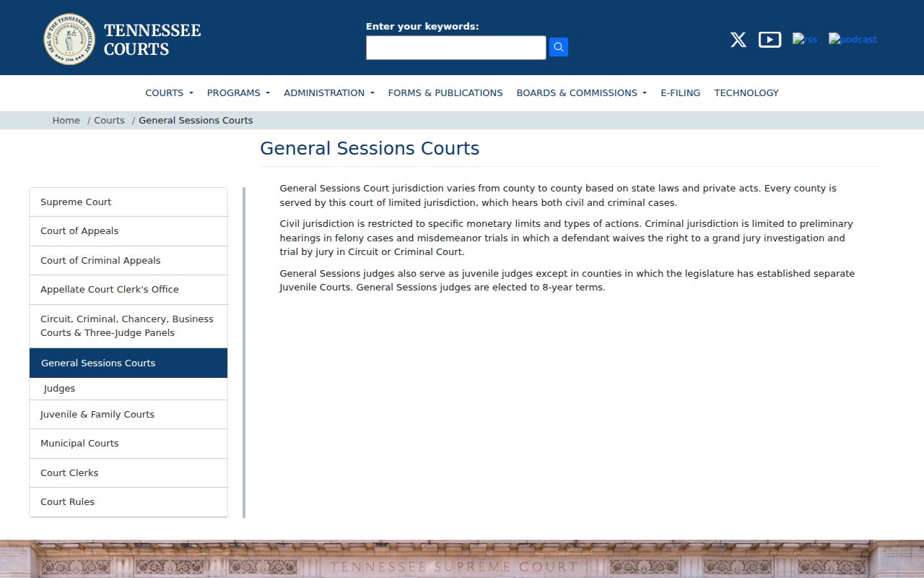This screenshot has width=924, height=578.
Task: Go to Courts in breadcrumb
Action: [x=109, y=120]
